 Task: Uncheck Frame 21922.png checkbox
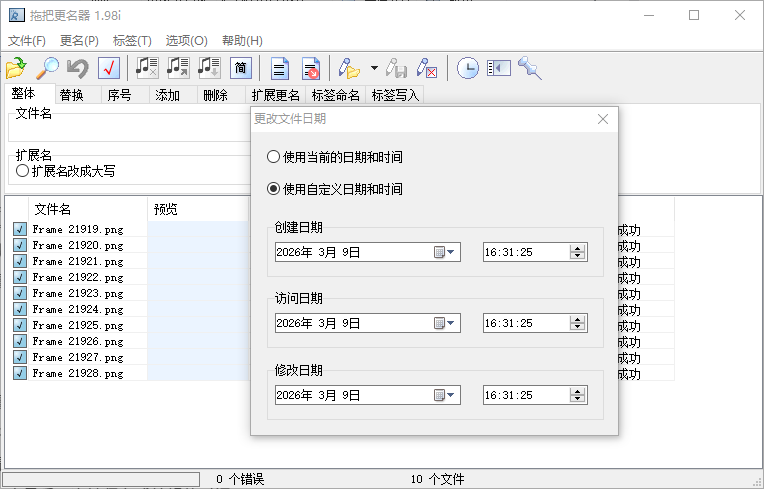click(x=19, y=277)
